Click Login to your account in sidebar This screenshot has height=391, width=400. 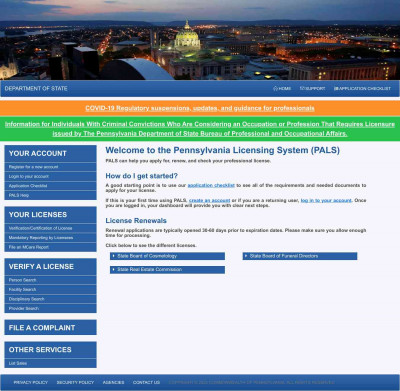tap(50, 176)
